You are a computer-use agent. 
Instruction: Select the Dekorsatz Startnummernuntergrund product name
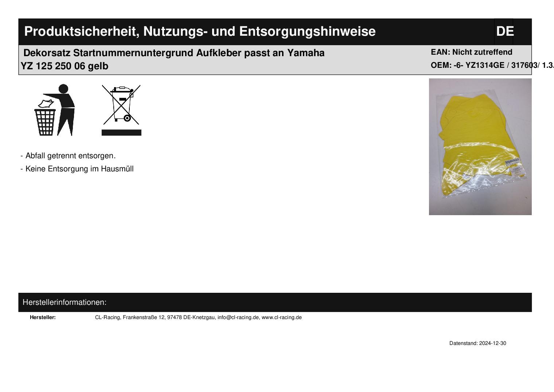tap(174, 53)
